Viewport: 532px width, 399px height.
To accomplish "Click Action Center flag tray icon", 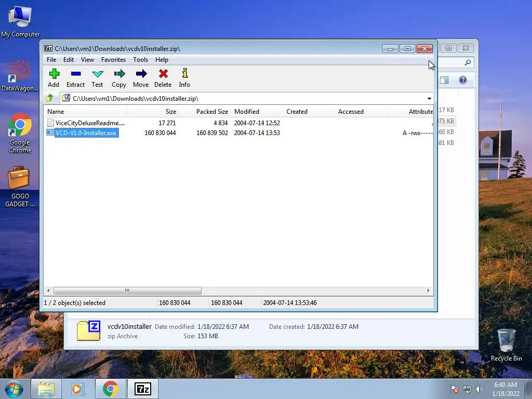I will [455, 389].
